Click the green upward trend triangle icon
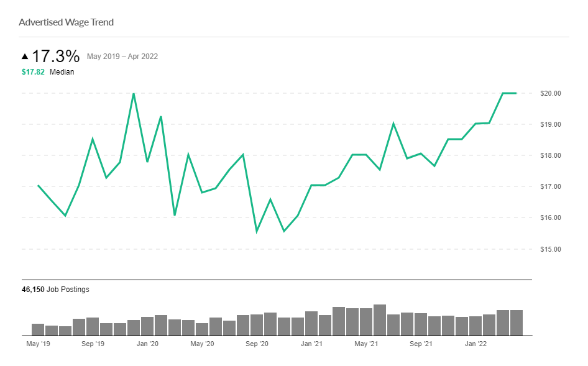This screenshot has width=588, height=366. coord(25,57)
